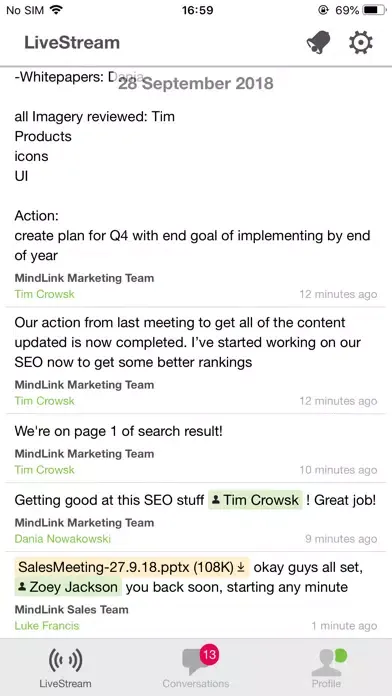Open Luke Francis sender name
This screenshot has height=696, width=392.
[47, 625]
